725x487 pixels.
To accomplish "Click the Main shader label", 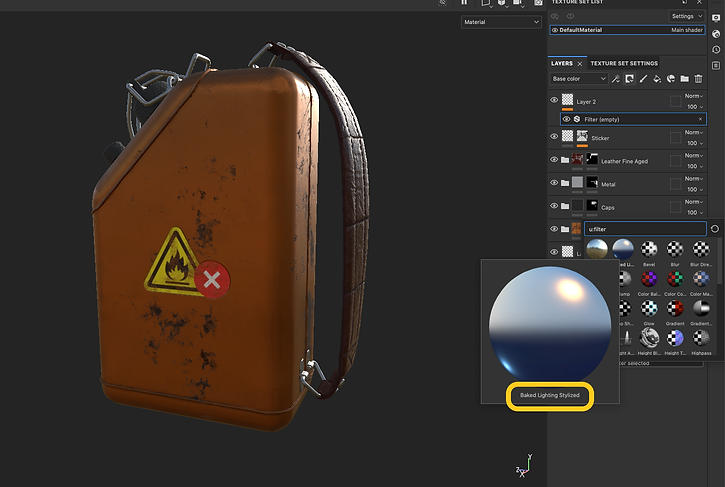I will [687, 30].
